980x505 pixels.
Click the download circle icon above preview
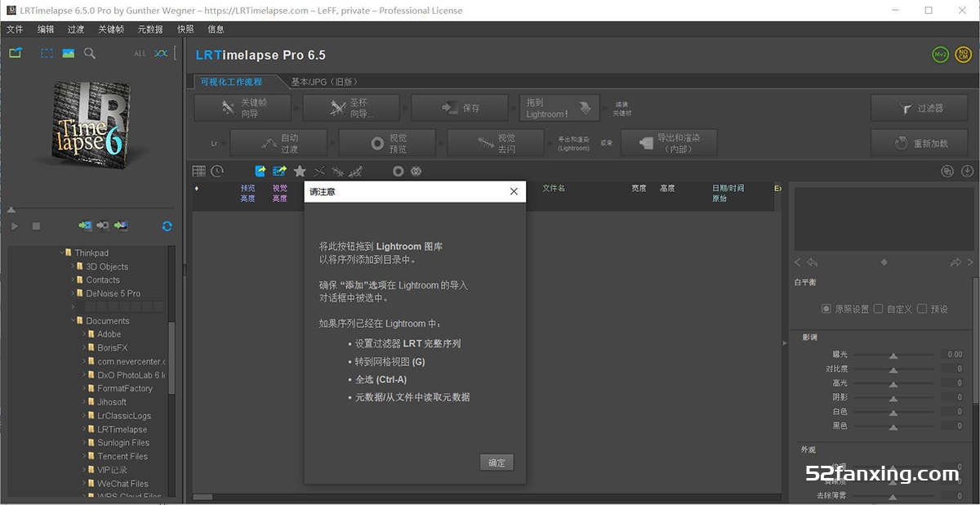point(968,172)
